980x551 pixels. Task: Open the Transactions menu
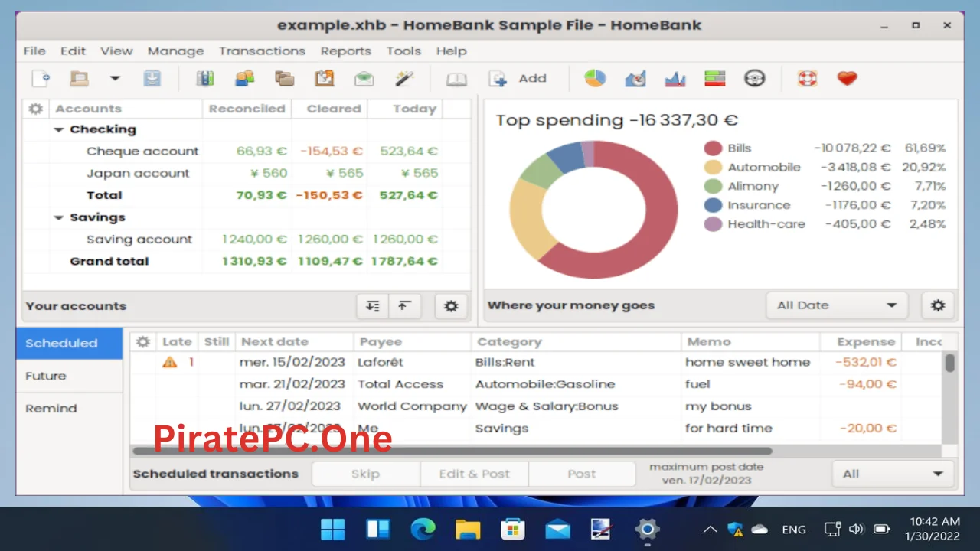262,51
